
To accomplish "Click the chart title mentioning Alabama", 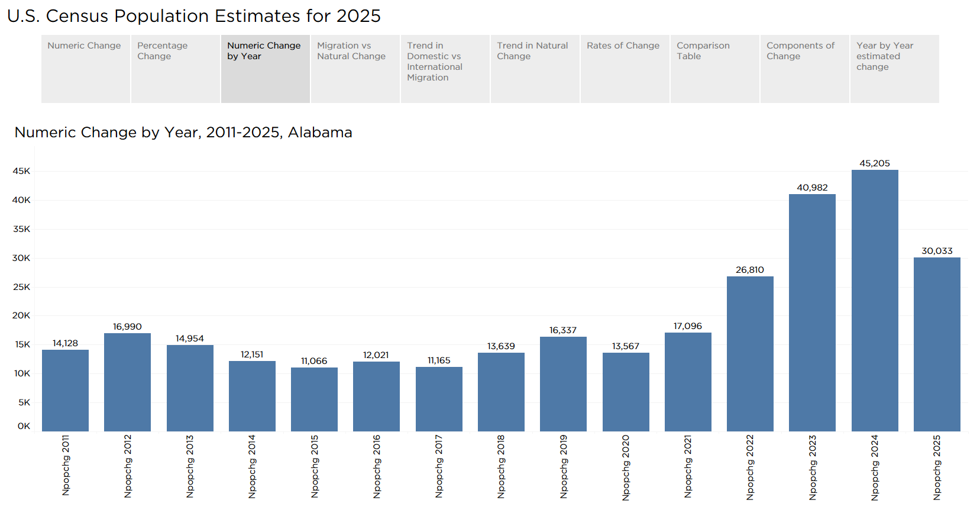I will tap(183, 132).
